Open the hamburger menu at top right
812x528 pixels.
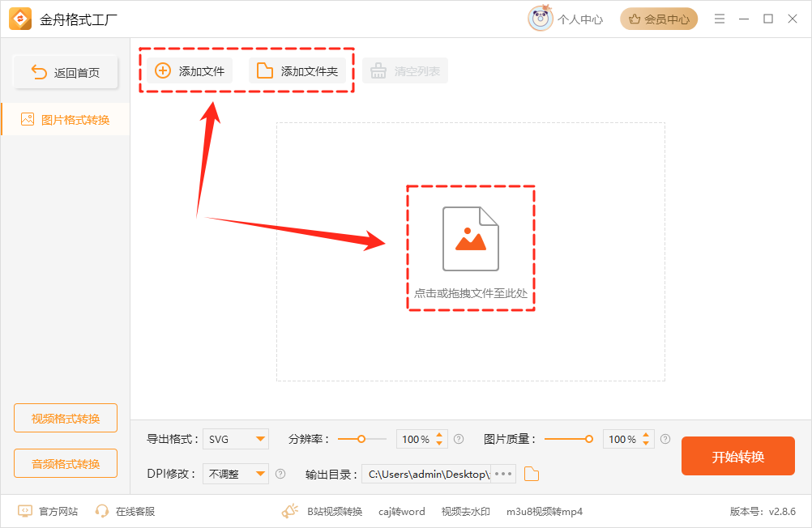point(720,18)
